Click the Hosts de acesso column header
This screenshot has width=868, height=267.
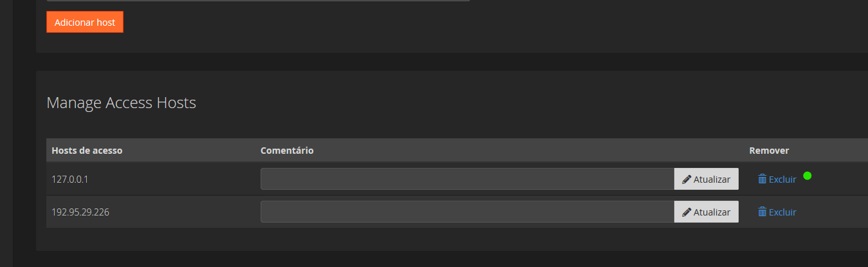pos(87,151)
